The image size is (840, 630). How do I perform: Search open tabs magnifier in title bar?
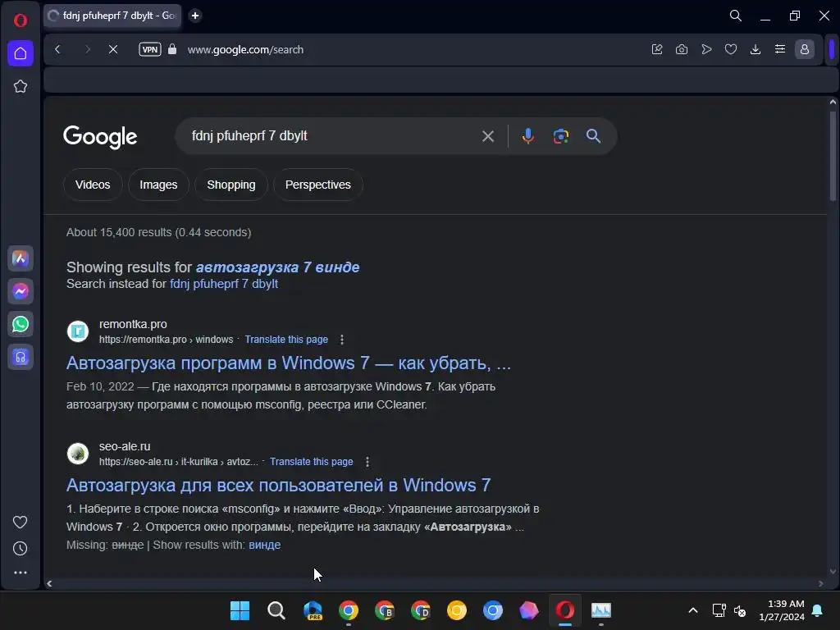[x=736, y=16]
